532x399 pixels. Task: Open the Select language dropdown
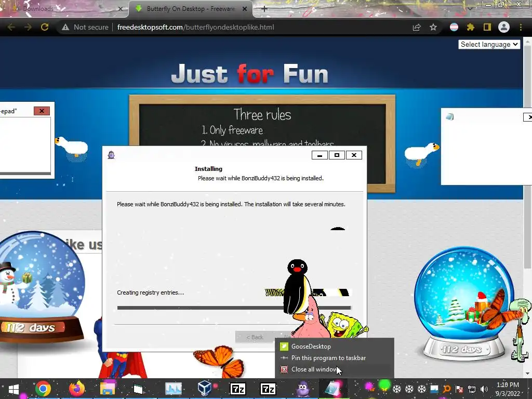(x=489, y=45)
